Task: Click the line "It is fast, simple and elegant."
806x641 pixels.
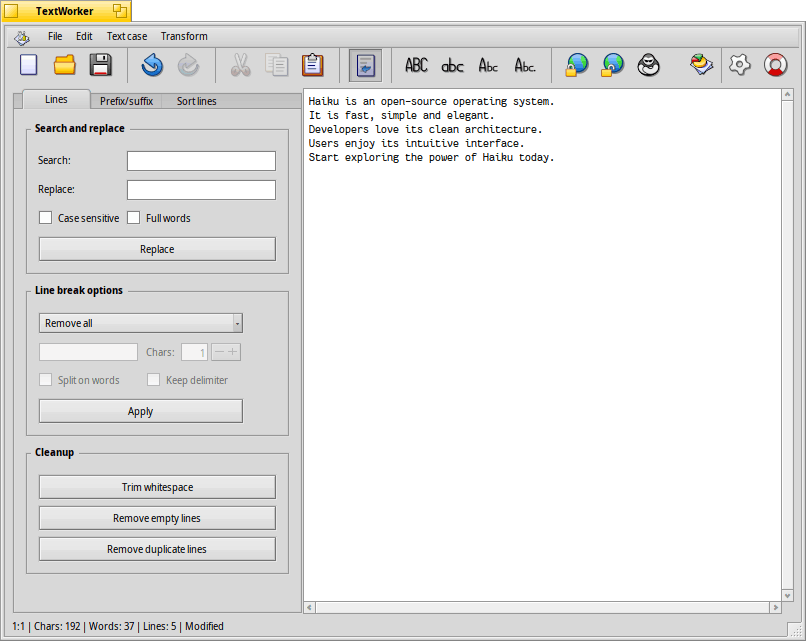Action: click(401, 115)
